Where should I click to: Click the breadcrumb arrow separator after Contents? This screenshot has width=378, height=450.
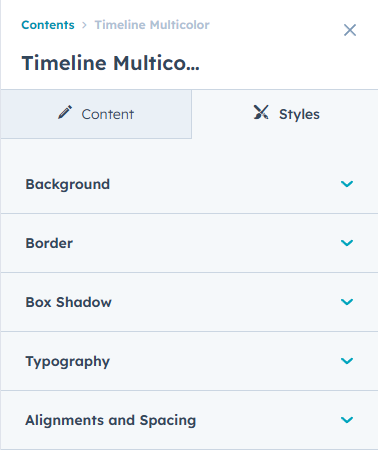tap(84, 25)
